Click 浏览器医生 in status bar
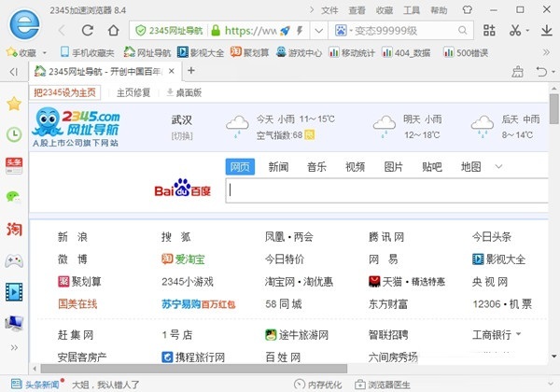The height and width of the screenshot is (392, 560). pos(383,385)
